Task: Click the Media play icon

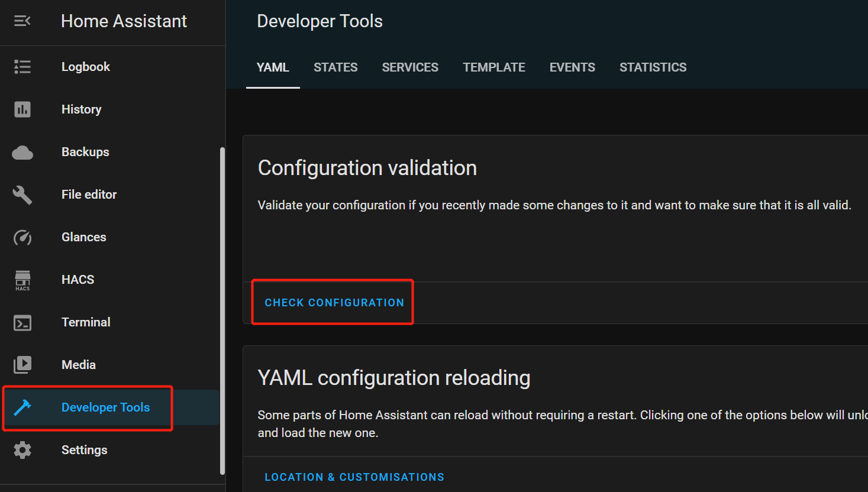Action: pyautogui.click(x=22, y=365)
